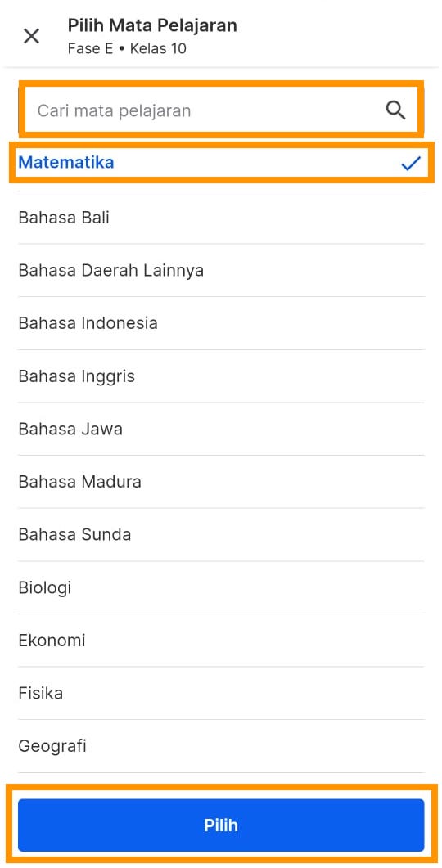Pick Bahasa Indonesia subject

point(222,323)
